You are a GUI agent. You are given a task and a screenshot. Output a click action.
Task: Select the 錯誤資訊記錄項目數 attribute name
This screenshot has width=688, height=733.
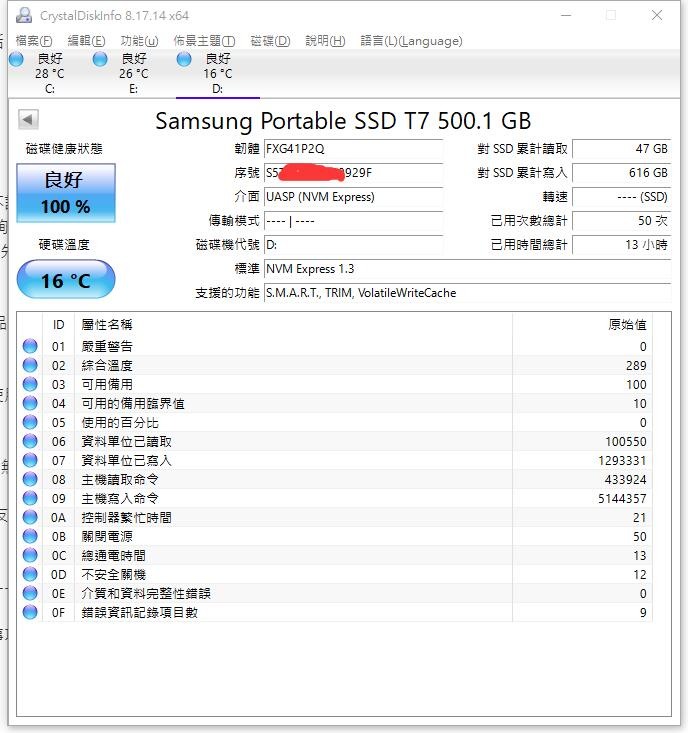click(139, 613)
